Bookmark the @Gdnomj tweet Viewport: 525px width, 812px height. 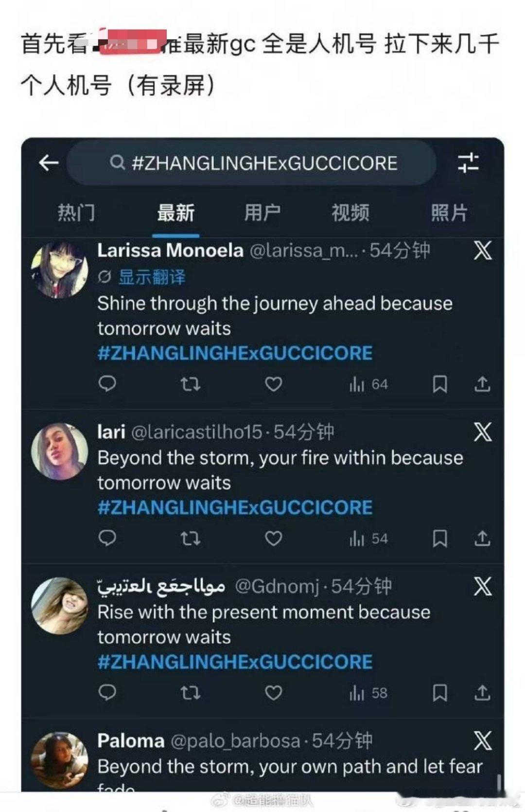point(440,693)
